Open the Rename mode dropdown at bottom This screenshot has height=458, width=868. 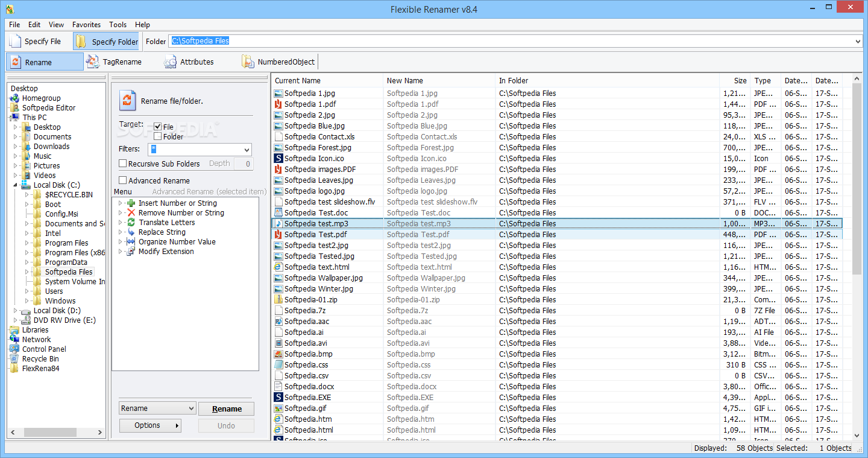click(191, 409)
